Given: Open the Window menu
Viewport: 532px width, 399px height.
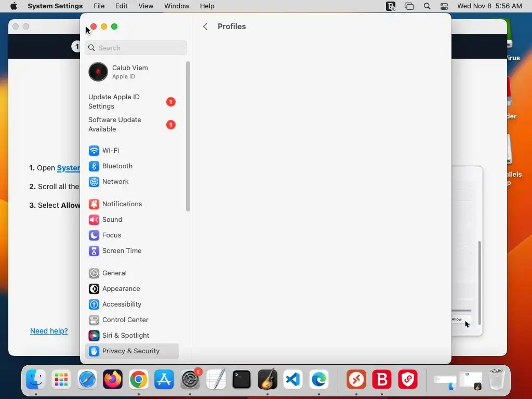Looking at the screenshot, I should coord(177,6).
